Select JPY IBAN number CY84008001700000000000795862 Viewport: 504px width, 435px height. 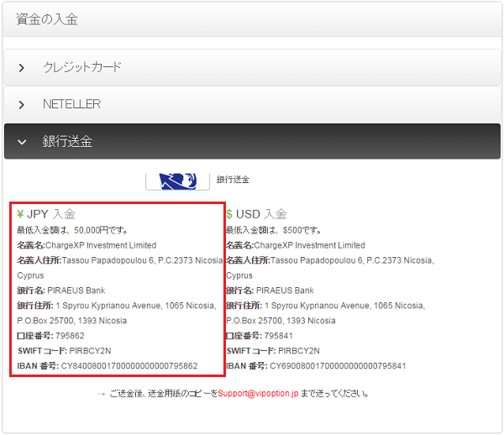[x=129, y=366]
